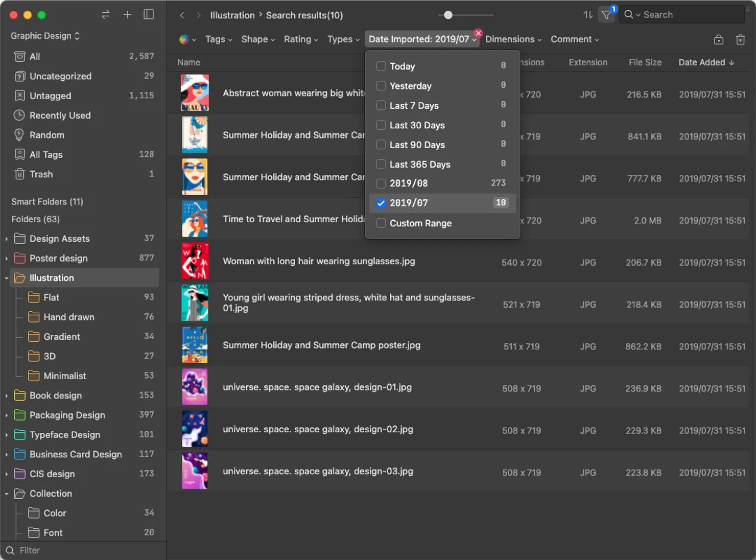Click the clear filters trash icon
756x560 pixels.
[x=740, y=39]
